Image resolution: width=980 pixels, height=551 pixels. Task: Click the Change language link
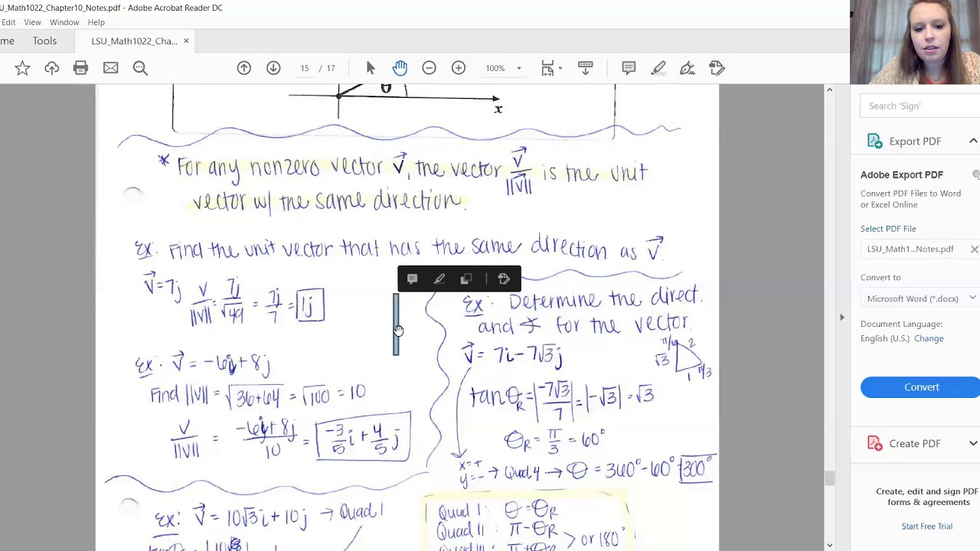point(928,338)
